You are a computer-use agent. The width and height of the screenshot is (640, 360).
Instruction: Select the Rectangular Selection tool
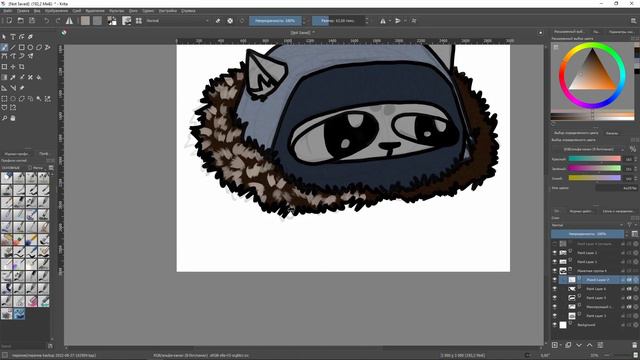[4, 98]
